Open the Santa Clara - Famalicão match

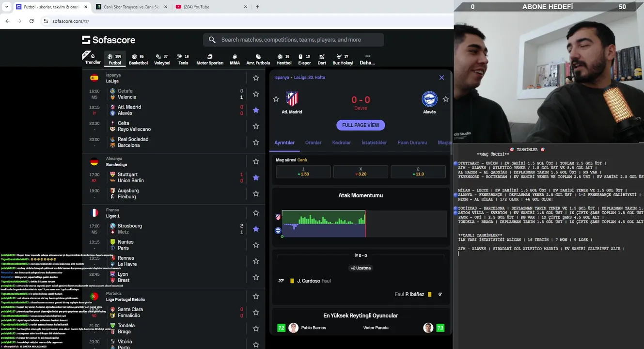click(x=173, y=312)
